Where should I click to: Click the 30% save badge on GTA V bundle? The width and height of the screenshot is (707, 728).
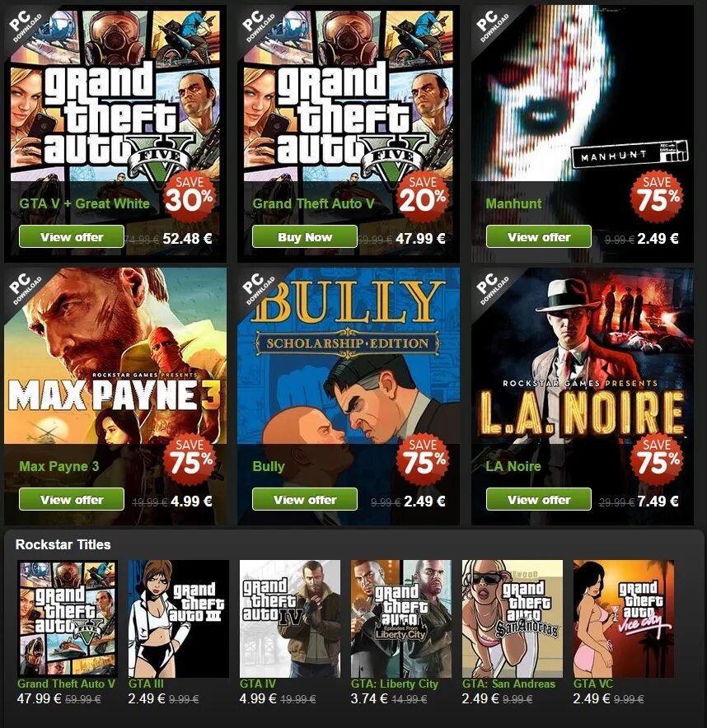tap(190, 196)
